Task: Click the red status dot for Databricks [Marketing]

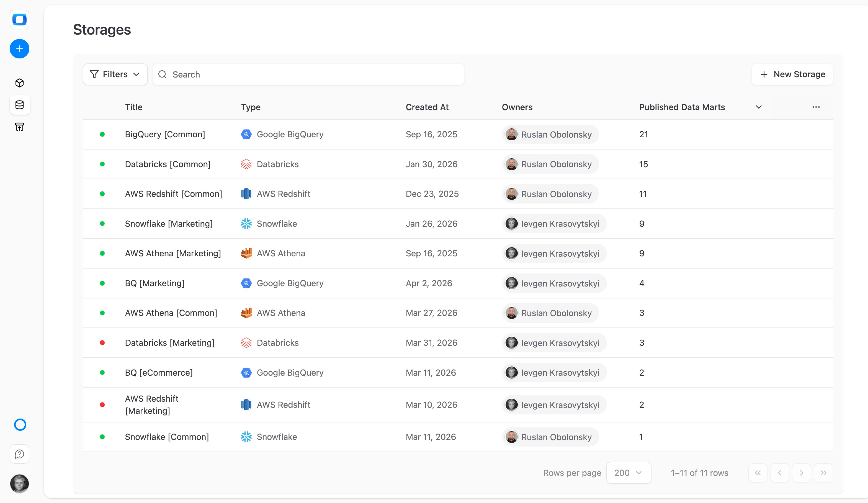Action: pos(102,343)
